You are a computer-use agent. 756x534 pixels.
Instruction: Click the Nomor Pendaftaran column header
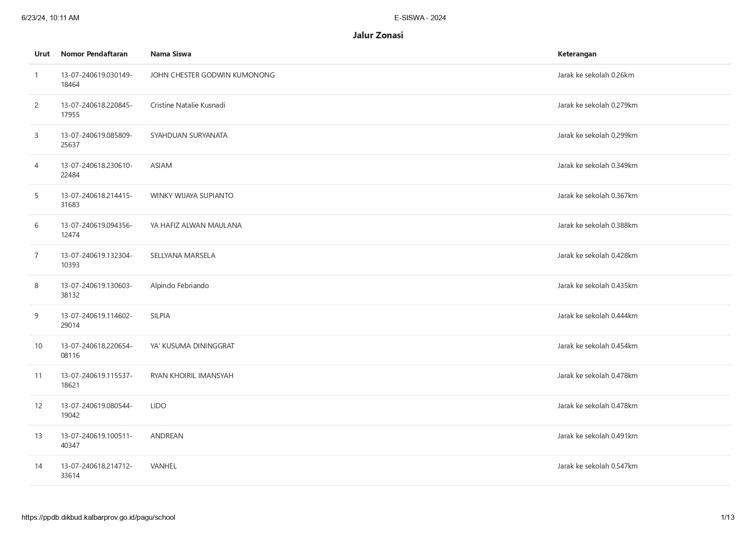94,54
